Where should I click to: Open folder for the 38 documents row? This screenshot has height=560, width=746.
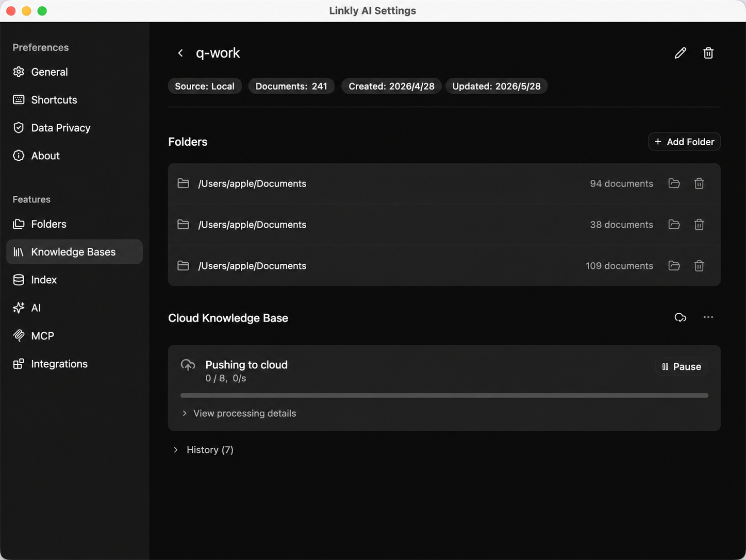click(x=674, y=225)
